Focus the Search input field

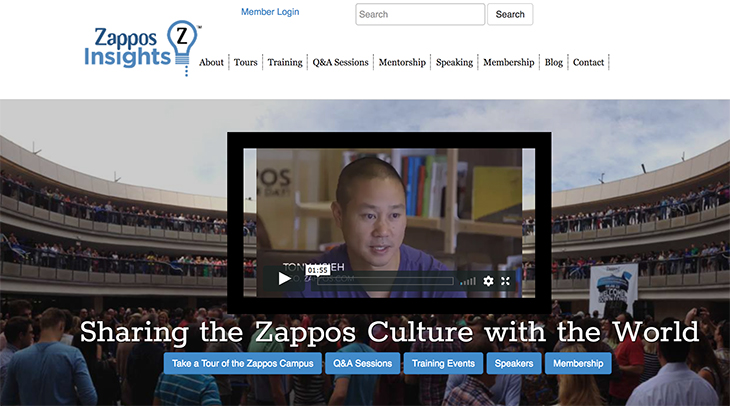coord(420,14)
